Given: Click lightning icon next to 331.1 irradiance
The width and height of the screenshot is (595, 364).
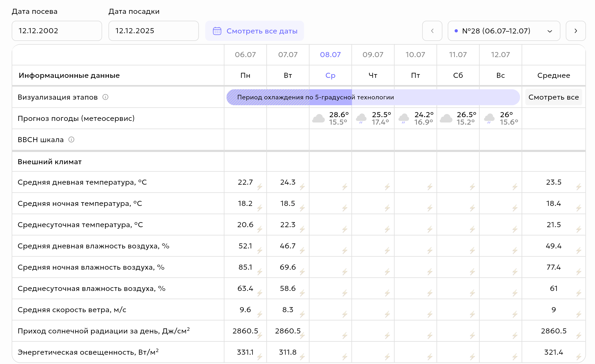Looking at the screenshot, I should (x=260, y=357).
